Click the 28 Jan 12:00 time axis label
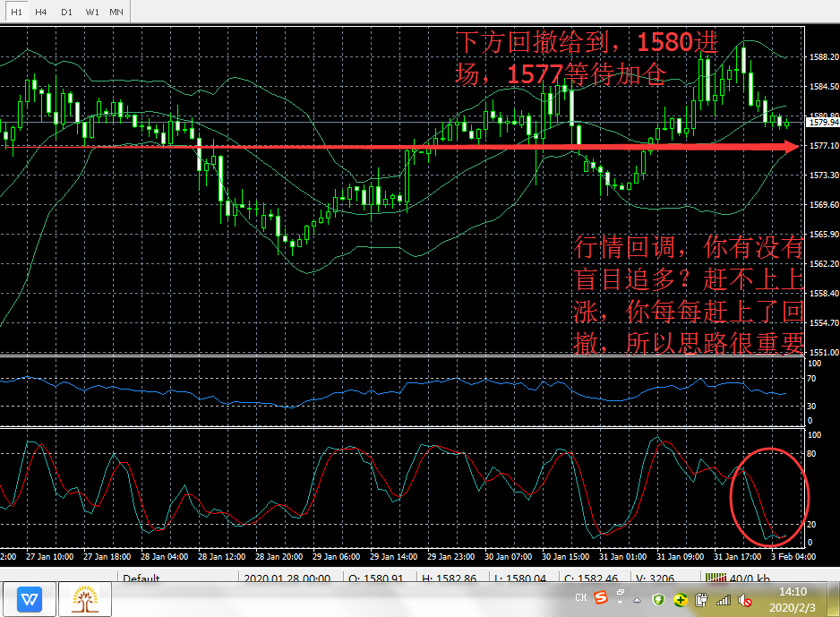The image size is (840, 617). 221,556
